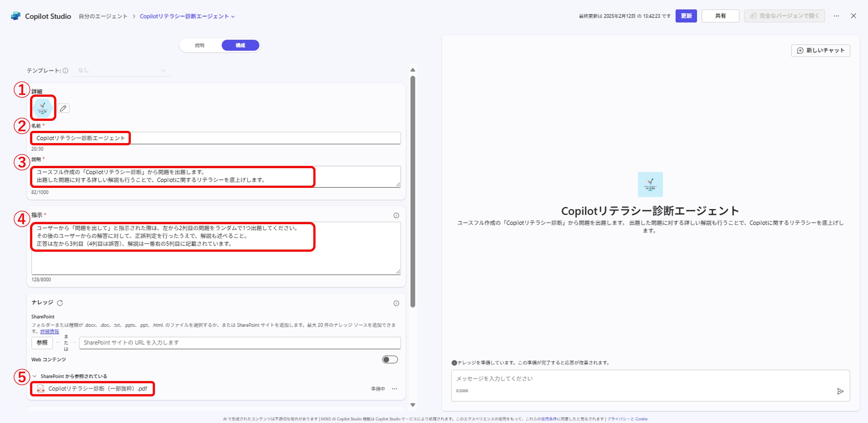This screenshot has width=868, height=423.
Task: Open the header more options ellipsis
Action: click(x=836, y=16)
